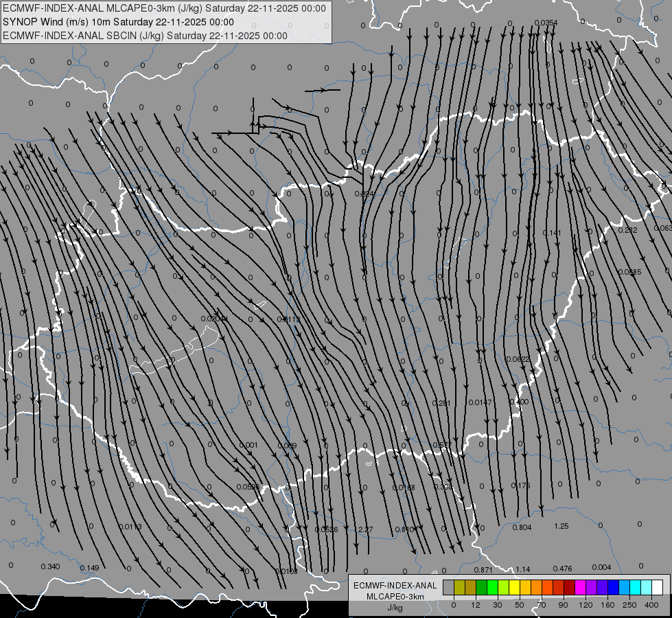The height and width of the screenshot is (618, 672).
Task: Click the map value 0.0168
Action: pyautogui.click(x=404, y=488)
